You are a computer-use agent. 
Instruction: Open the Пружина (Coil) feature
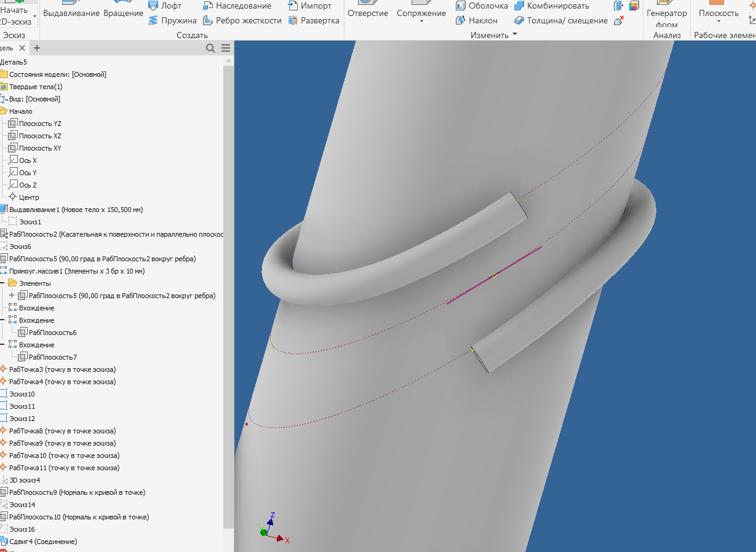click(175, 20)
